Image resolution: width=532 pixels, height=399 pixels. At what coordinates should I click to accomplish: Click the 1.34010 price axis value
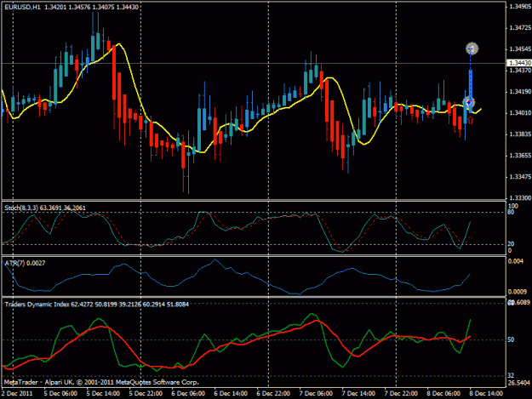(x=520, y=113)
